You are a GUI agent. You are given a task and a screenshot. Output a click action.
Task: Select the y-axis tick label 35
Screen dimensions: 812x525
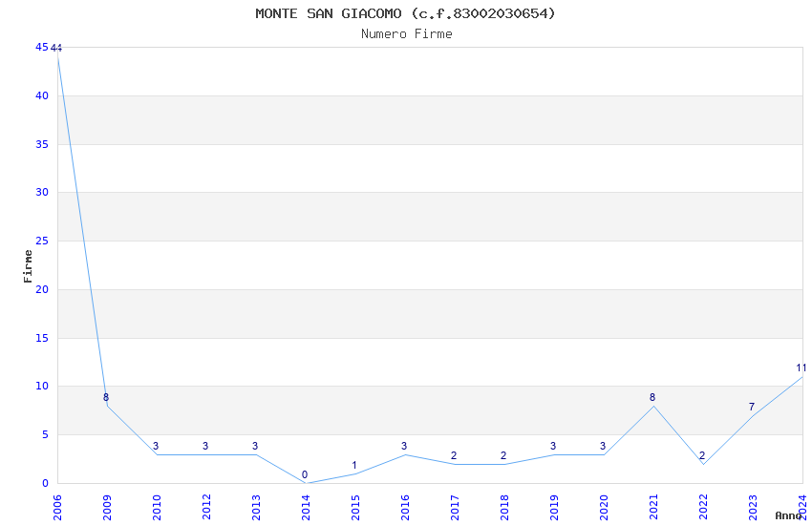pyautogui.click(x=42, y=144)
